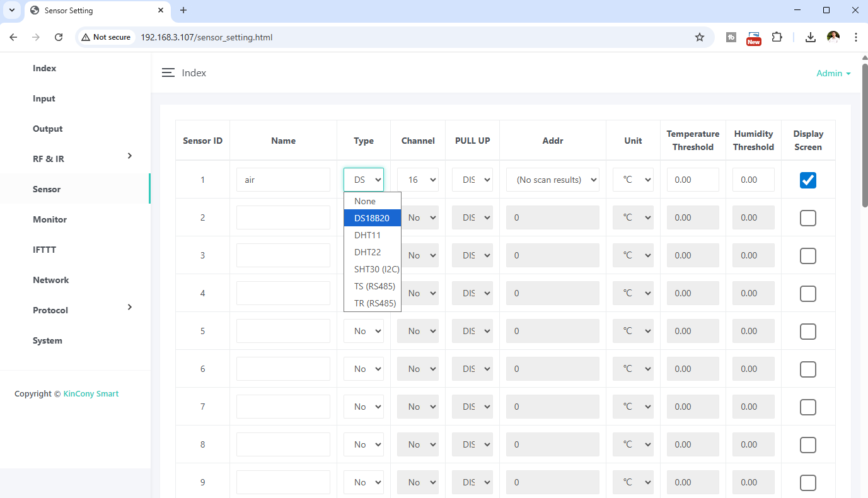868x498 pixels.
Task: Click the Name field for sensor 2
Action: click(x=283, y=217)
